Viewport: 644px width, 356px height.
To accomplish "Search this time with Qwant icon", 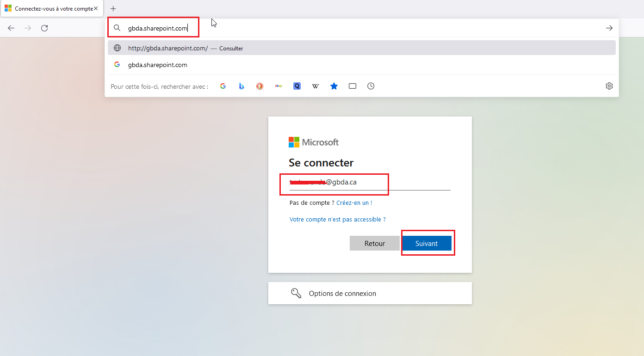I will pos(297,86).
